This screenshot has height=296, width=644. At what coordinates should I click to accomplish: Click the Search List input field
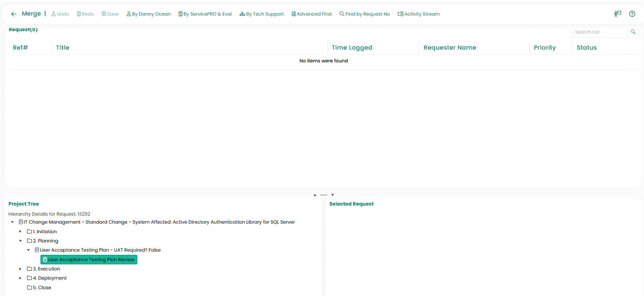599,32
